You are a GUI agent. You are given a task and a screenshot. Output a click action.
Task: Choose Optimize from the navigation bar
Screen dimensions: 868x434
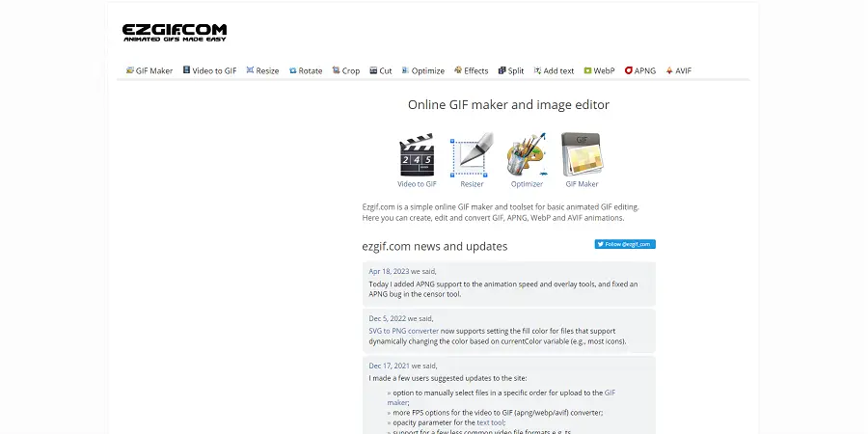pos(422,70)
